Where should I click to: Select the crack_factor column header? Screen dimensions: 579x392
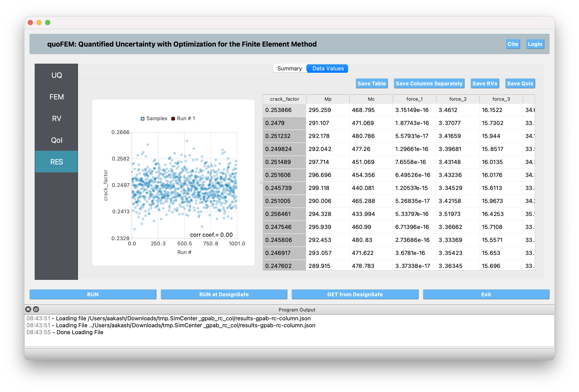[x=284, y=99]
